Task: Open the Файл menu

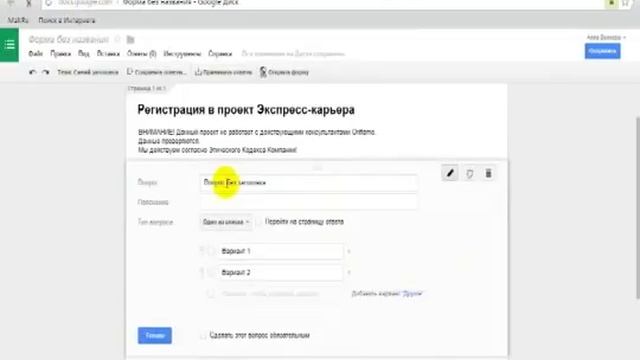Action: pyautogui.click(x=36, y=53)
